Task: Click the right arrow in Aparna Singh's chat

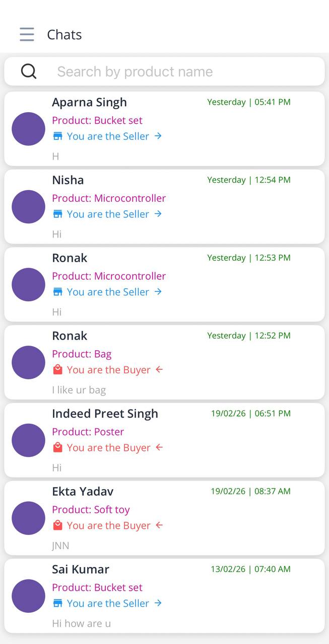Action: tap(158, 136)
